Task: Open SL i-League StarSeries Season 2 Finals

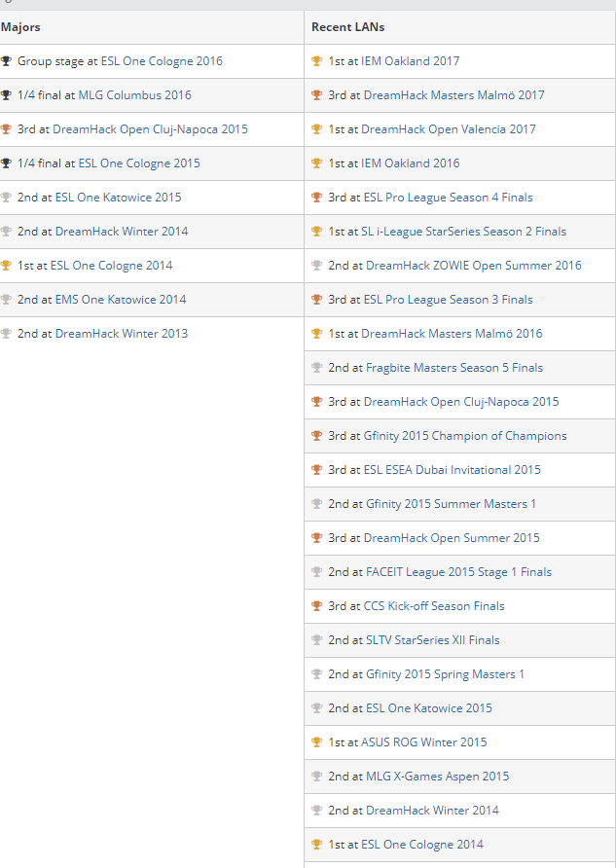Action: pyautogui.click(x=464, y=232)
